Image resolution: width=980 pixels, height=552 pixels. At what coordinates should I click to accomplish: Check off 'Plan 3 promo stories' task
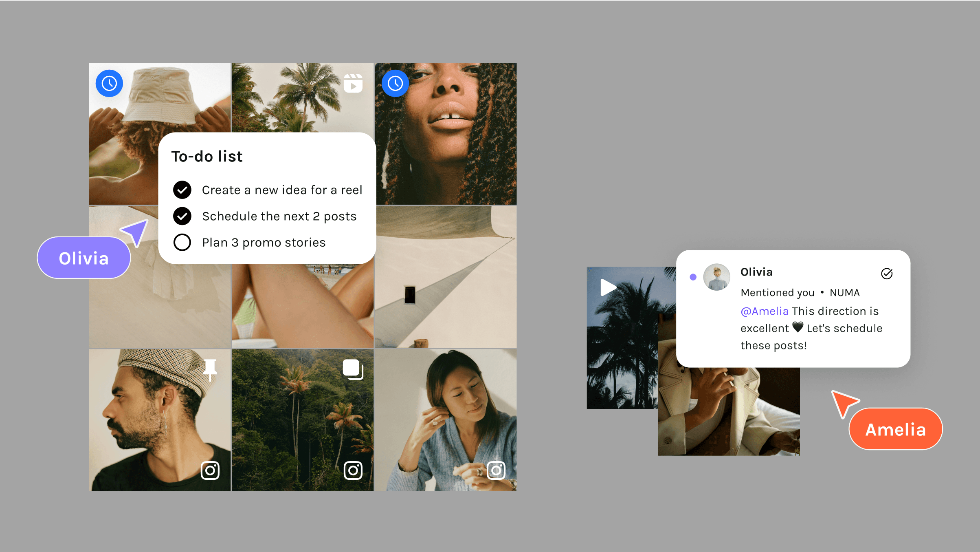pos(182,243)
